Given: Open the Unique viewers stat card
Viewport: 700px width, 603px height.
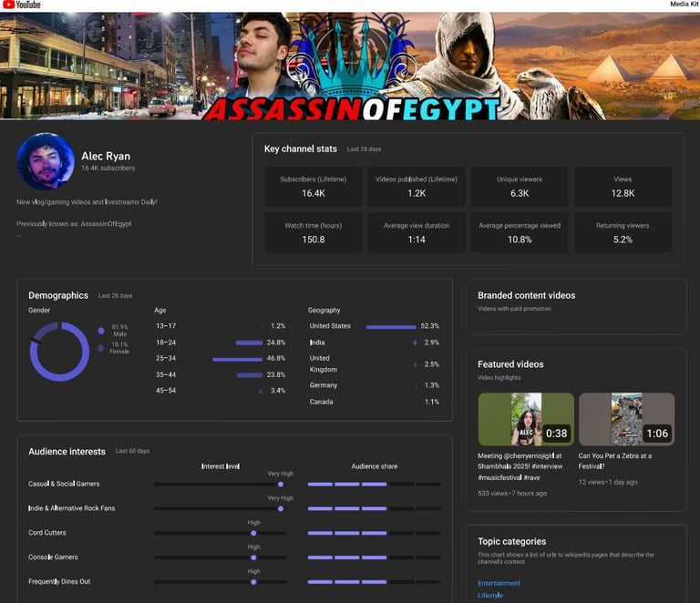Looking at the screenshot, I should coord(520,187).
